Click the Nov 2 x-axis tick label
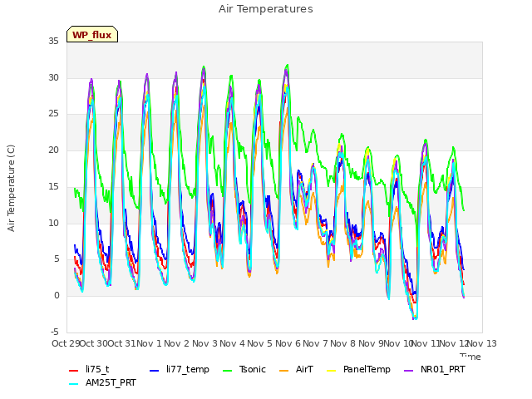Screen dimensions: 532x399 tap(177, 343)
